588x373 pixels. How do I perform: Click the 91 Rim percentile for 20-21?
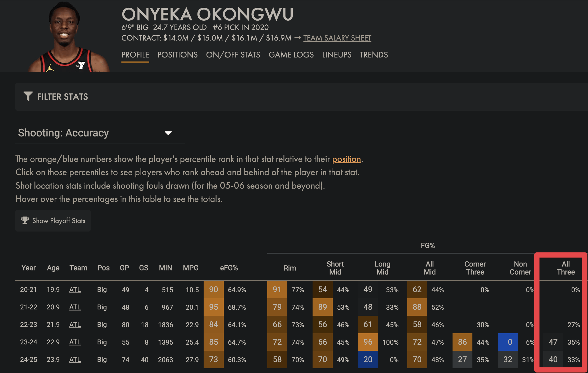tap(277, 290)
